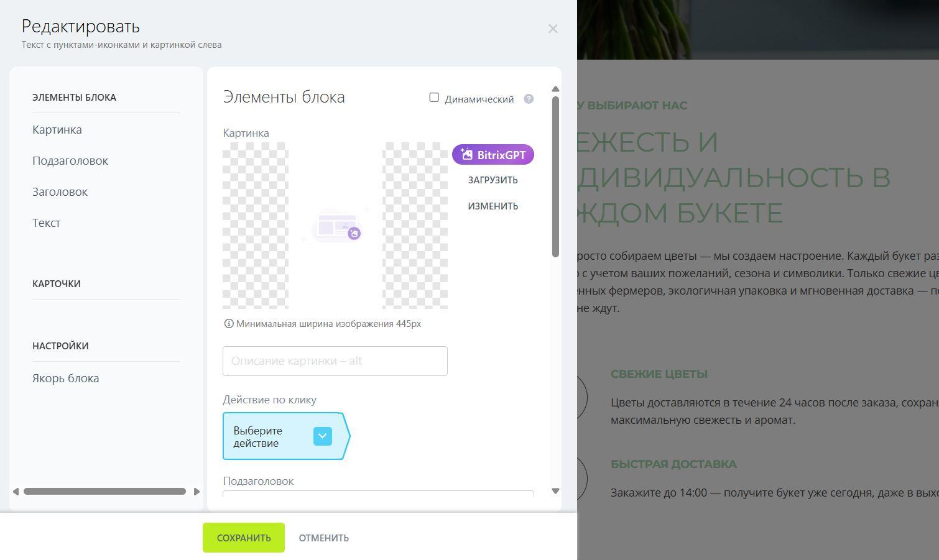Open the "КАРТОЧКИ" section

pos(56,283)
